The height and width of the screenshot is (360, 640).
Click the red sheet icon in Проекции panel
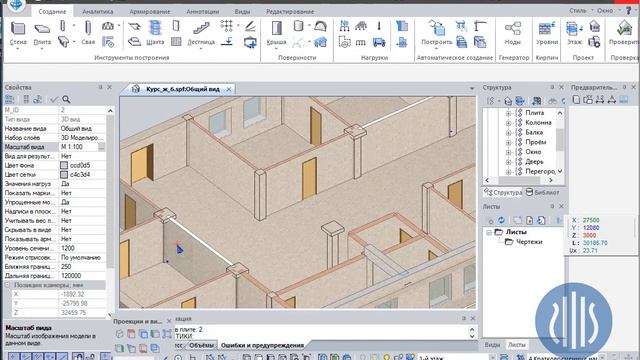[x=131, y=333]
